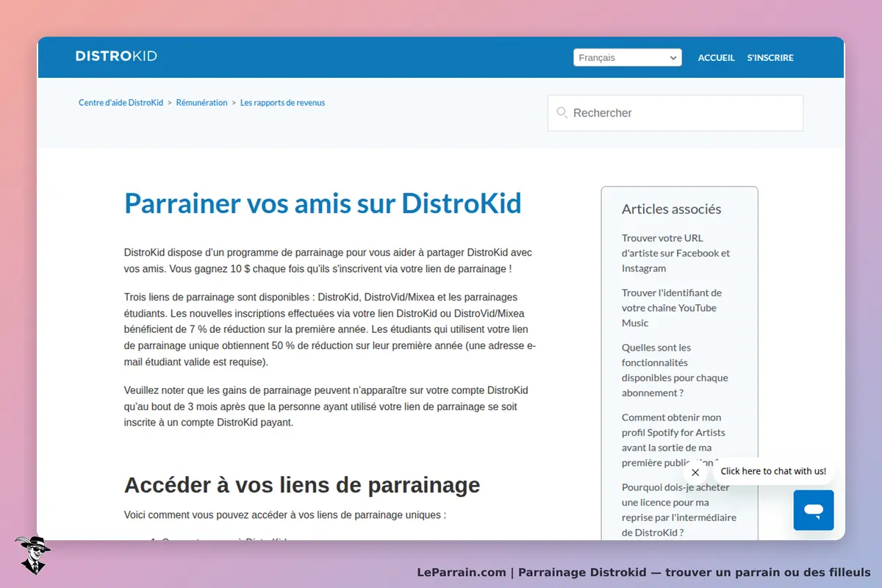Image resolution: width=882 pixels, height=588 pixels.
Task: Focus the Rechercher search field
Action: [675, 113]
